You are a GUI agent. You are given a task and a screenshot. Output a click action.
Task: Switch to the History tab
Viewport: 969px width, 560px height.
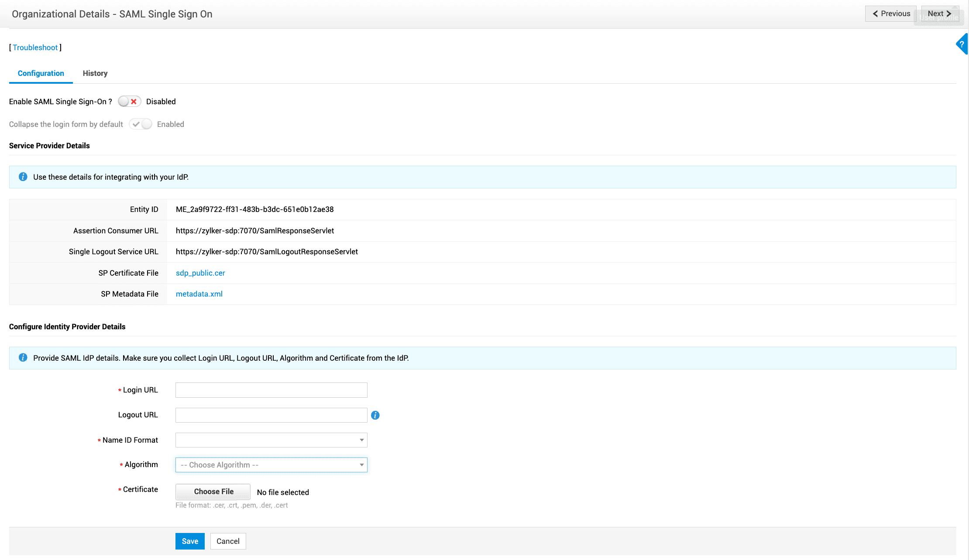[x=95, y=73]
